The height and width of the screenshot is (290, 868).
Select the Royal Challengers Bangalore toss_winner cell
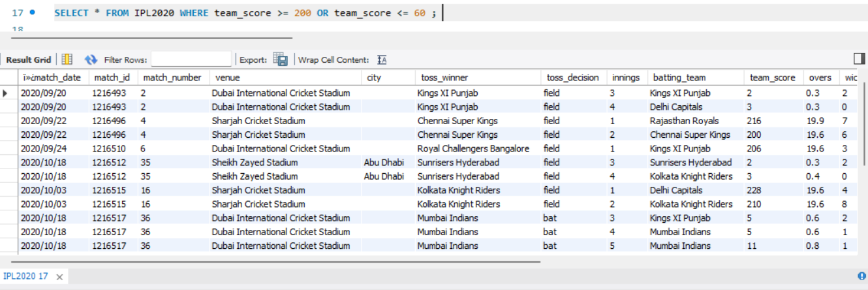[x=476, y=148]
